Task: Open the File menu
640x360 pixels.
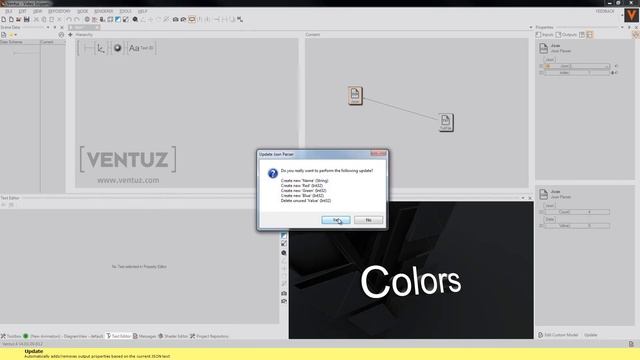Action: 9,11
